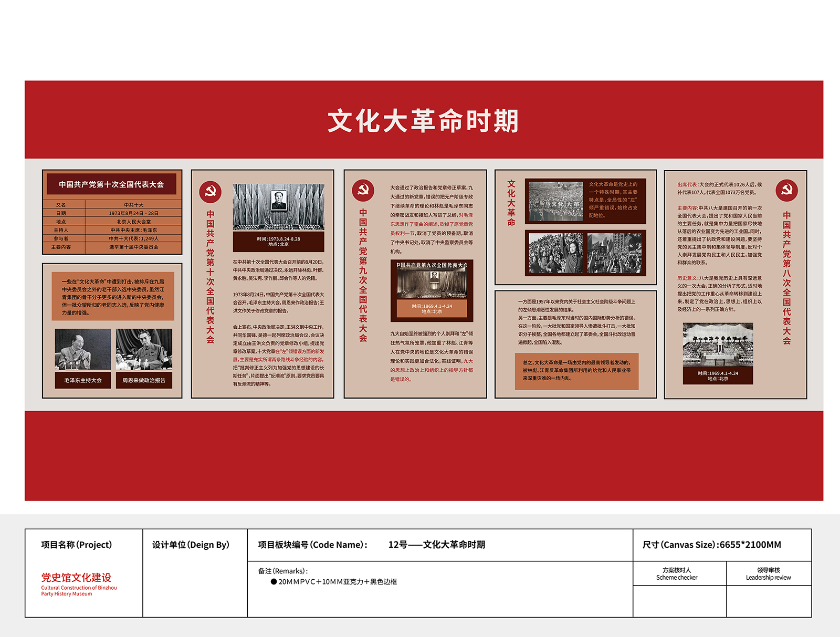Click the party emblem in the Ninth Congress panel

click(363, 190)
